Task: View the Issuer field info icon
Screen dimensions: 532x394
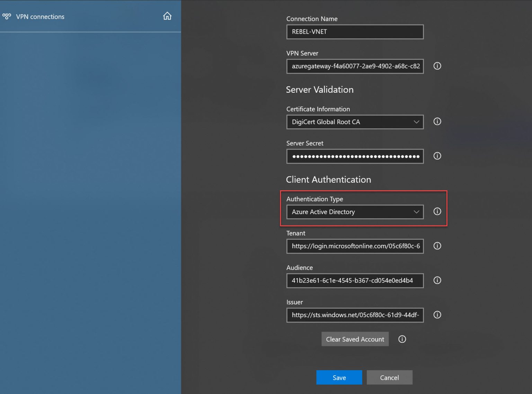Action: [437, 315]
